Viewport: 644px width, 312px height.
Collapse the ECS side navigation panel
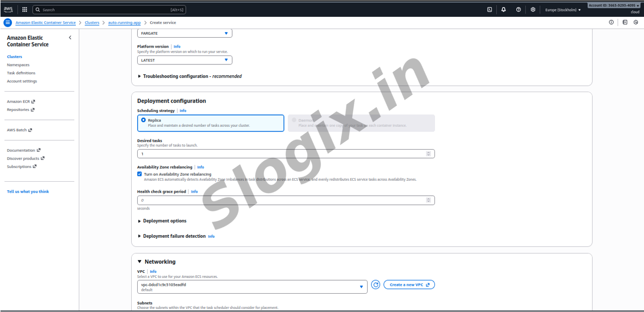[x=70, y=38]
